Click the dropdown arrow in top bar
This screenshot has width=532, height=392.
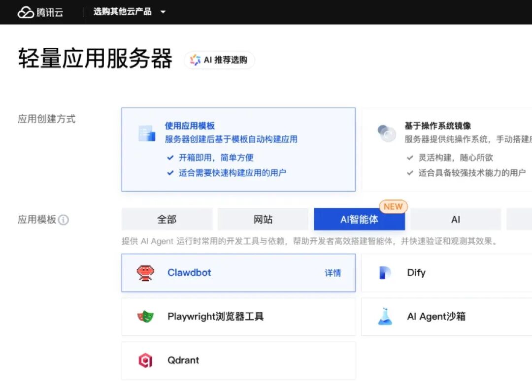tap(163, 12)
